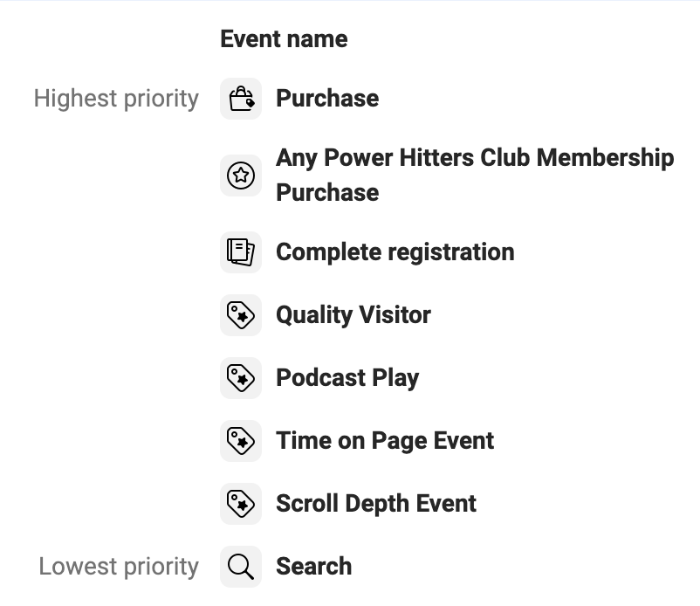This screenshot has width=700, height=606.
Task: Select the Quality Visitor event name
Action: 353,314
